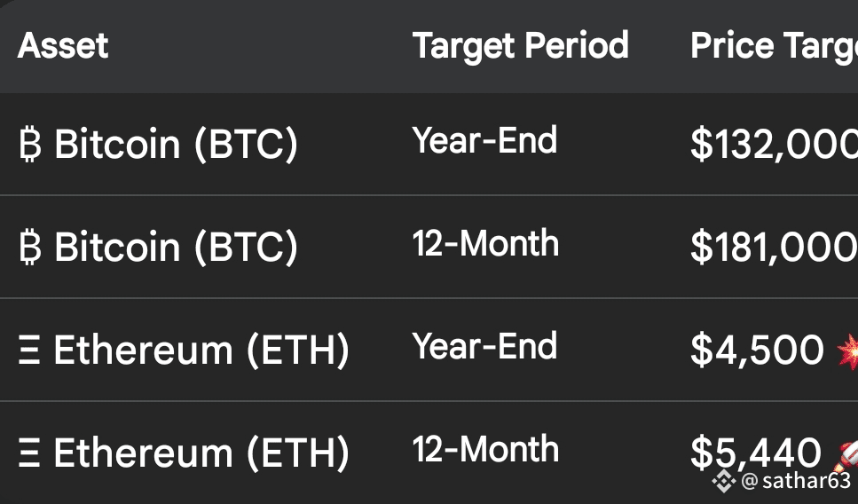Screen dimensions: 858x504
Task: Click the Bitcoin symbol in the Year-End row
Action: coord(29,145)
